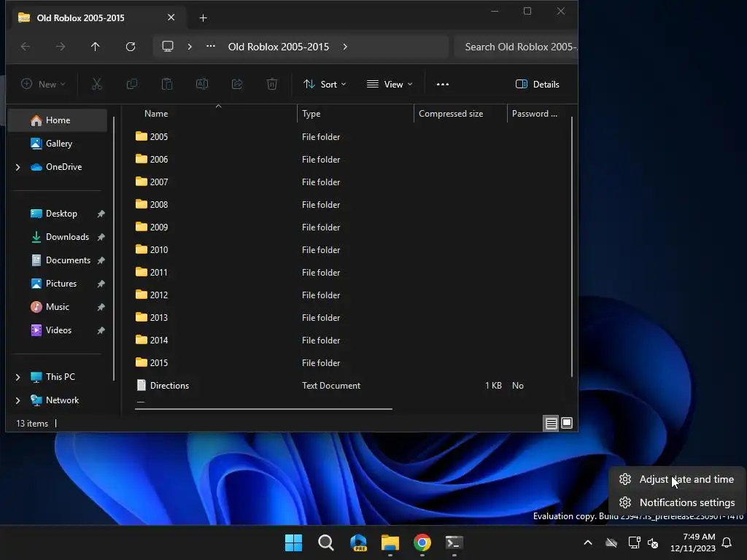Open the notification bell

727,542
